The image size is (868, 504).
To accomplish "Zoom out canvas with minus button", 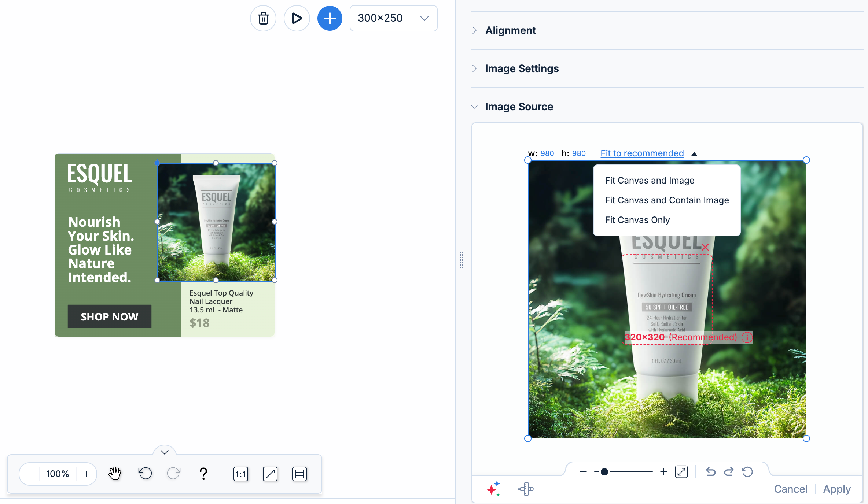I will (29, 474).
